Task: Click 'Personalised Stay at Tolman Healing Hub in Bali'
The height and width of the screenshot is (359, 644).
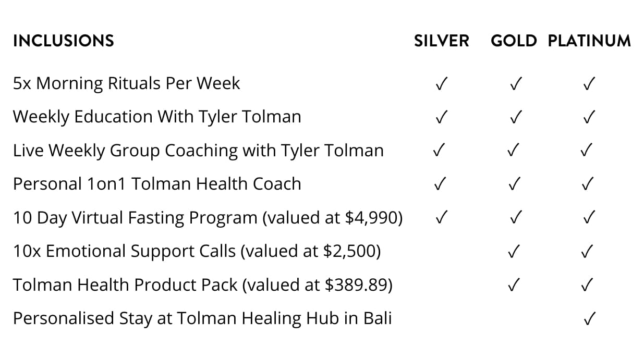Action: [x=202, y=318]
